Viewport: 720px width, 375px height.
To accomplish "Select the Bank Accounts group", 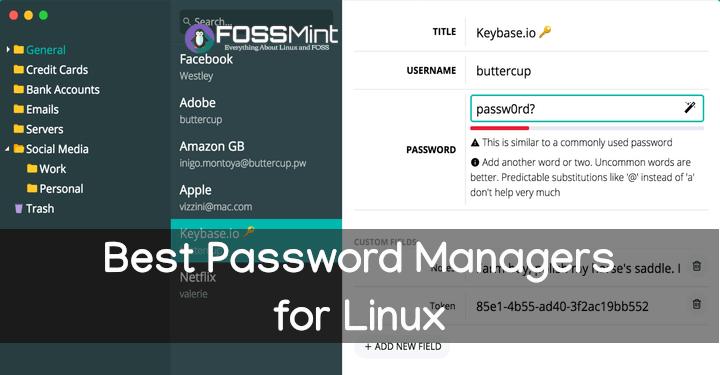I will (x=57, y=90).
